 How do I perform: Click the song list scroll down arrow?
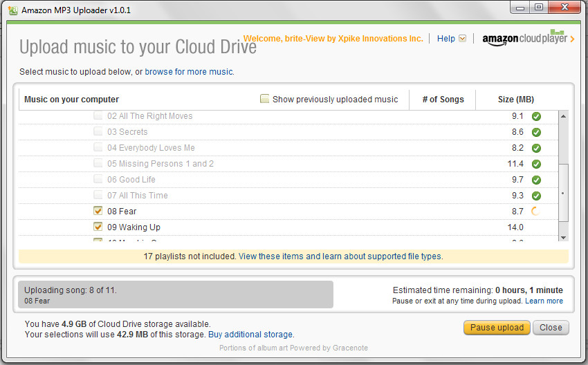coord(563,238)
